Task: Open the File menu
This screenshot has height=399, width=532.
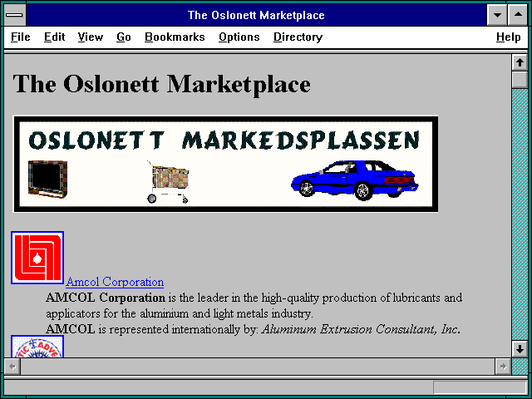Action: (20, 37)
